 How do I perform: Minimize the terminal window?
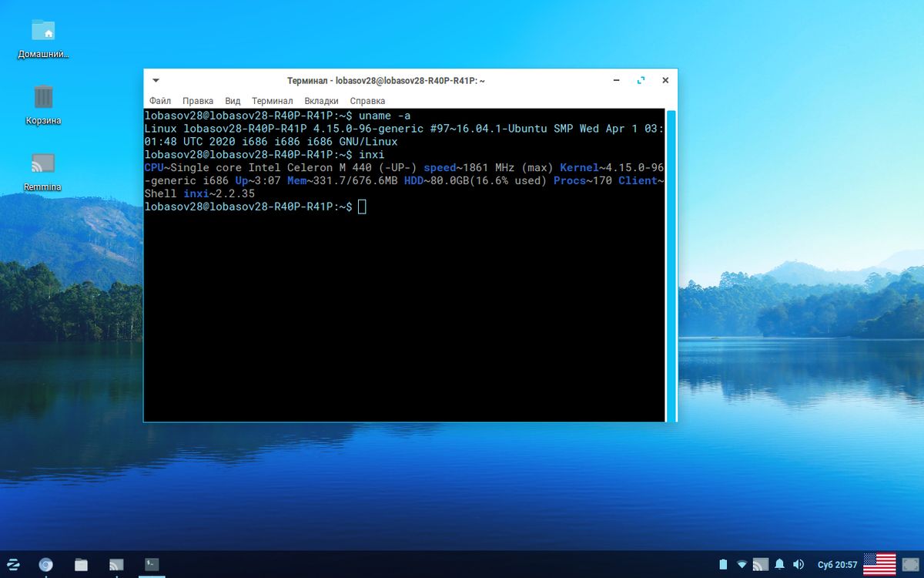(x=616, y=80)
